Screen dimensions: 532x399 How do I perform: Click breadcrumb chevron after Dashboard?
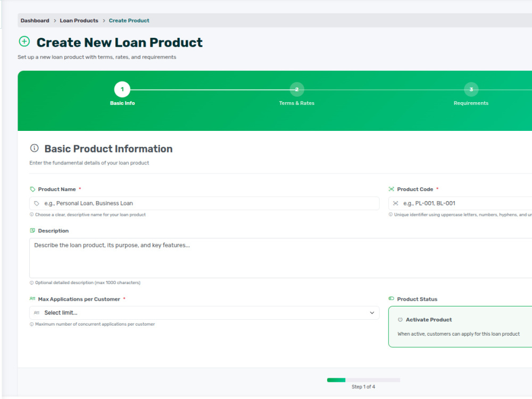[x=55, y=21]
